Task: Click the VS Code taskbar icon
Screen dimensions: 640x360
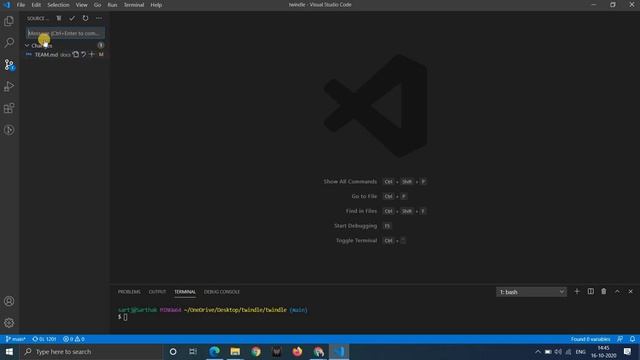Action: (x=339, y=351)
